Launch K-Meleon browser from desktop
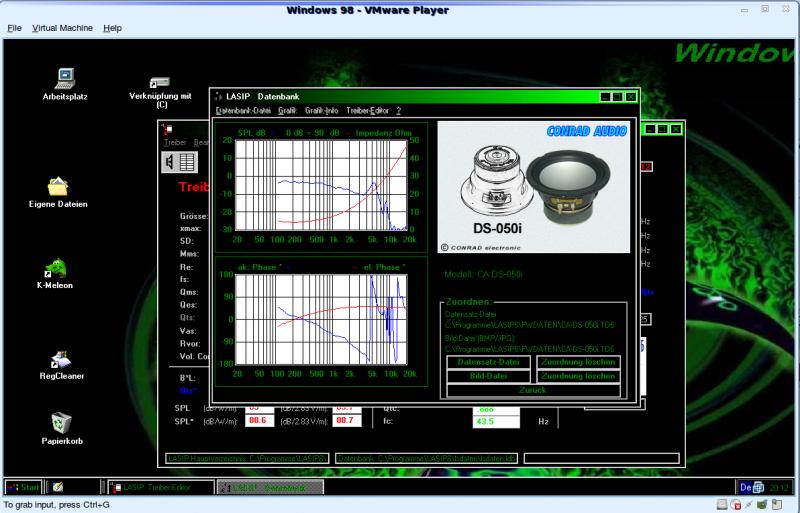 coord(57,268)
